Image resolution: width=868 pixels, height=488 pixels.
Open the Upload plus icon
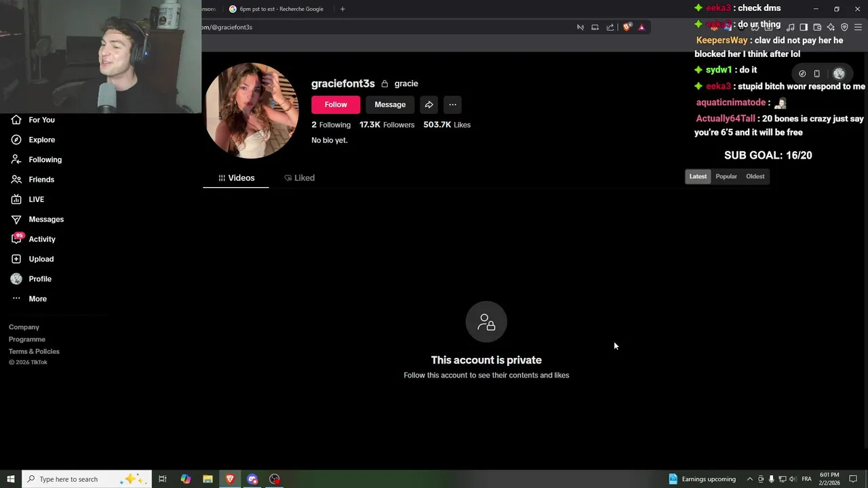16,259
